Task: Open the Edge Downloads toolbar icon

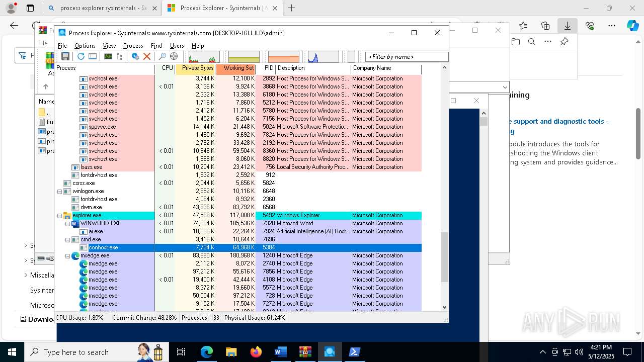Action: point(568,26)
